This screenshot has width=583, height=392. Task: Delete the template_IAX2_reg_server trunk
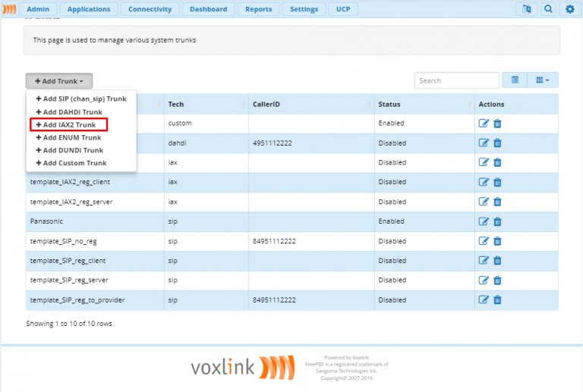click(x=497, y=202)
